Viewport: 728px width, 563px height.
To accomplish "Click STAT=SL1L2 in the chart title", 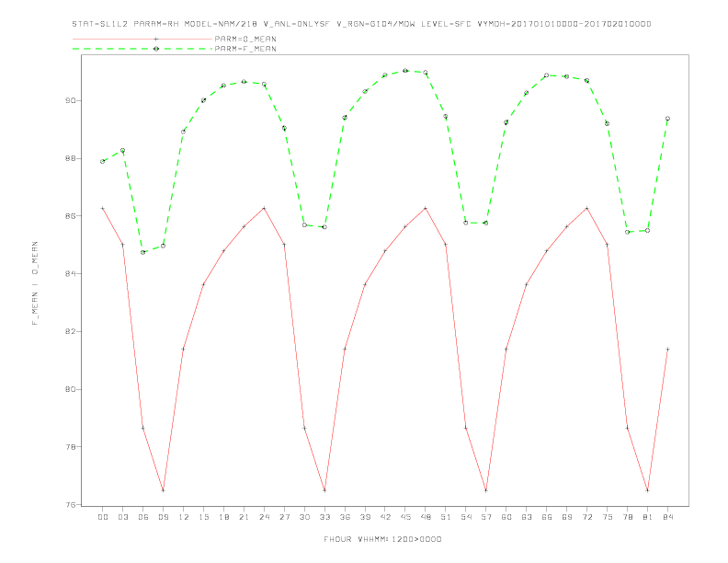I will click(100, 24).
